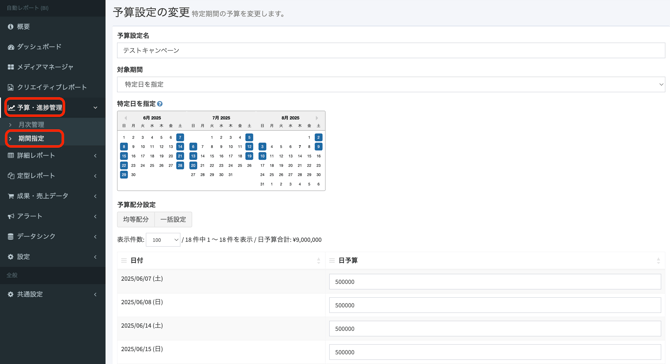Open the 対象期間 dropdown
670x364 pixels.
point(391,85)
